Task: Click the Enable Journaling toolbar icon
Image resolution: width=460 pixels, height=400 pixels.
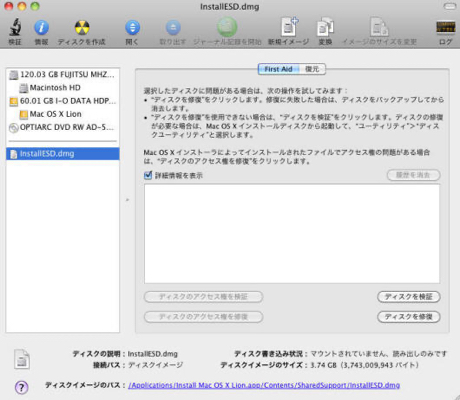Action: [227, 27]
